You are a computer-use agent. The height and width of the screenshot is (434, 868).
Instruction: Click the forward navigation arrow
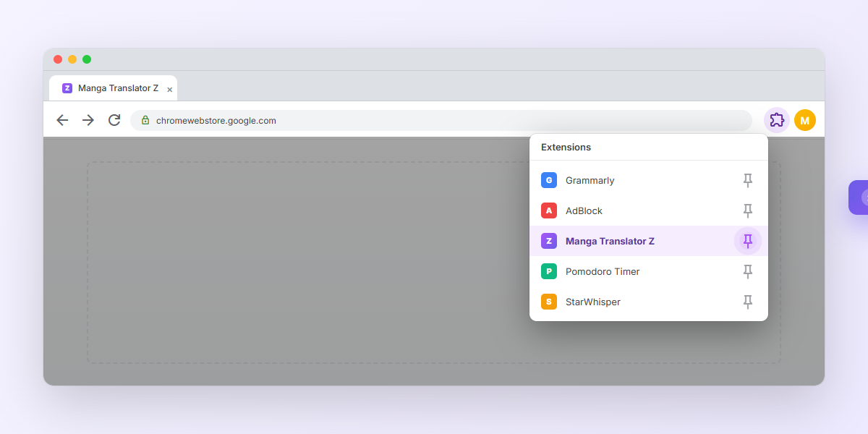[x=88, y=120]
